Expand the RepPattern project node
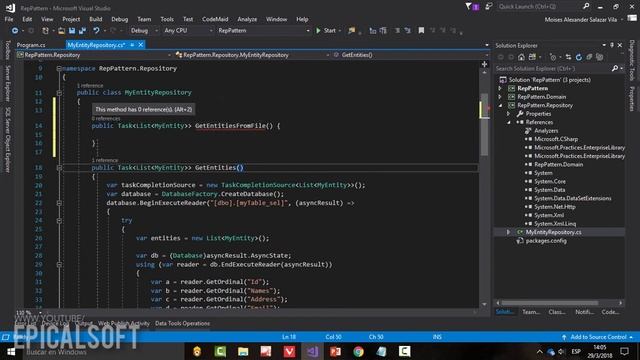 500,89
